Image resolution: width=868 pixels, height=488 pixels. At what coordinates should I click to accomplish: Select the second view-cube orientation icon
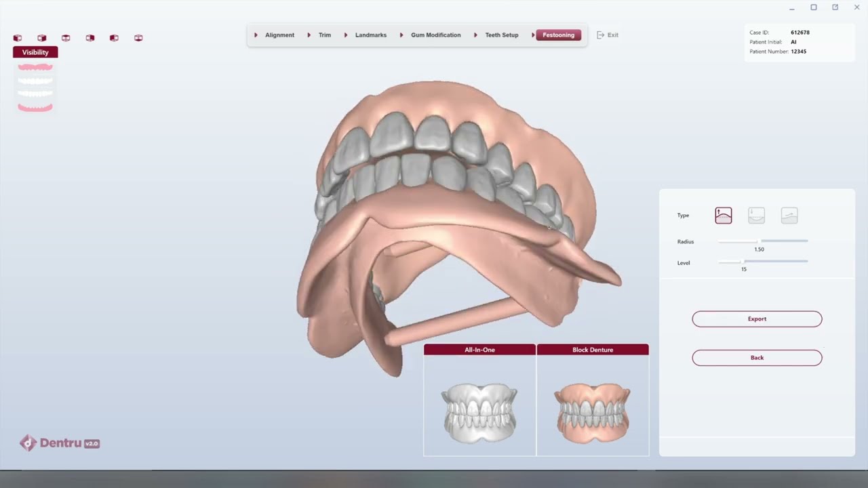pos(42,38)
